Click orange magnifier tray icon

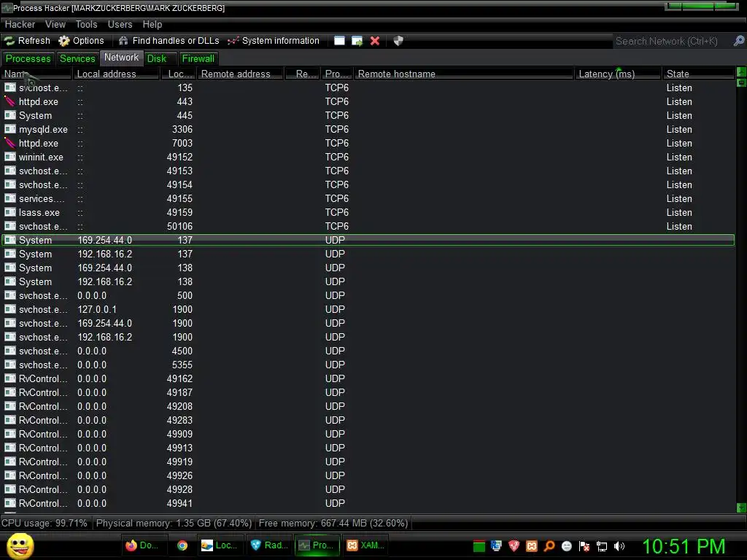click(549, 546)
